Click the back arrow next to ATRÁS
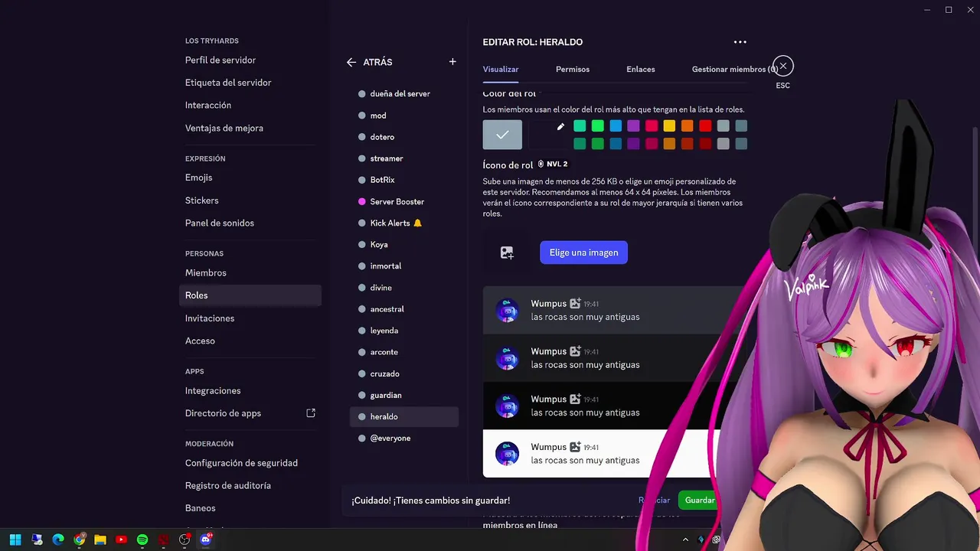This screenshot has width=980, height=551. [351, 62]
